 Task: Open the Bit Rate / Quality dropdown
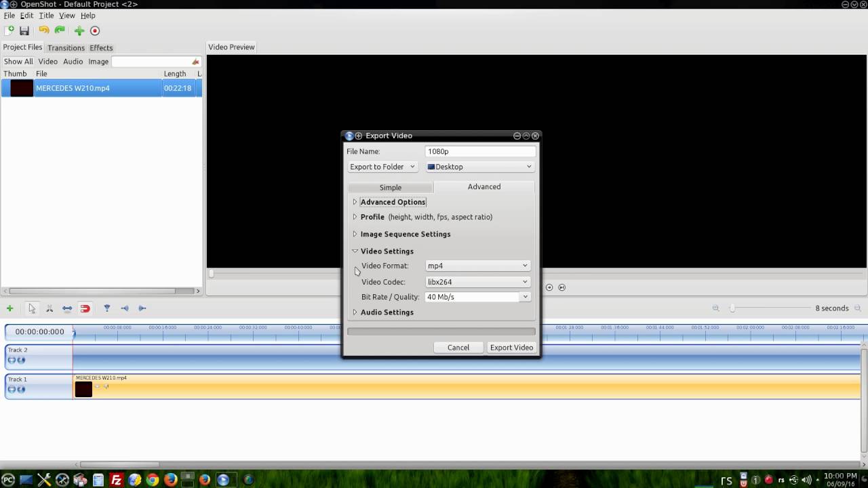click(x=525, y=297)
